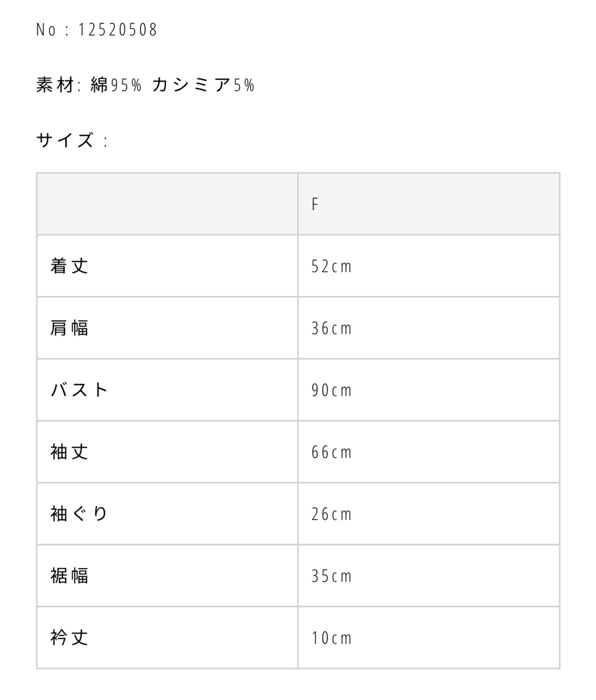The width and height of the screenshot is (596, 700).
Task: Click the 衿丈 row label
Action: pyautogui.click(x=69, y=638)
